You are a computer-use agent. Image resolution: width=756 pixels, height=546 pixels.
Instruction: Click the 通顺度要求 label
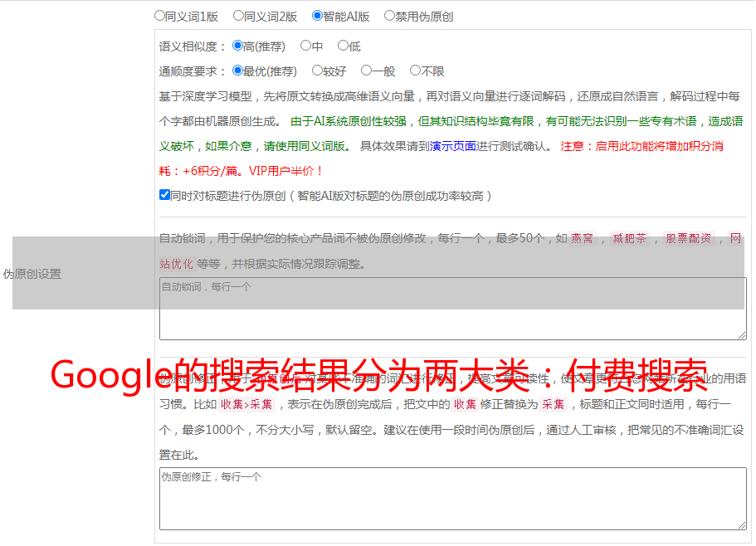pos(193,71)
